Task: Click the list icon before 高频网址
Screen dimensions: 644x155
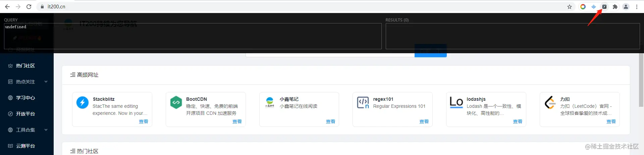Action: [x=73, y=75]
